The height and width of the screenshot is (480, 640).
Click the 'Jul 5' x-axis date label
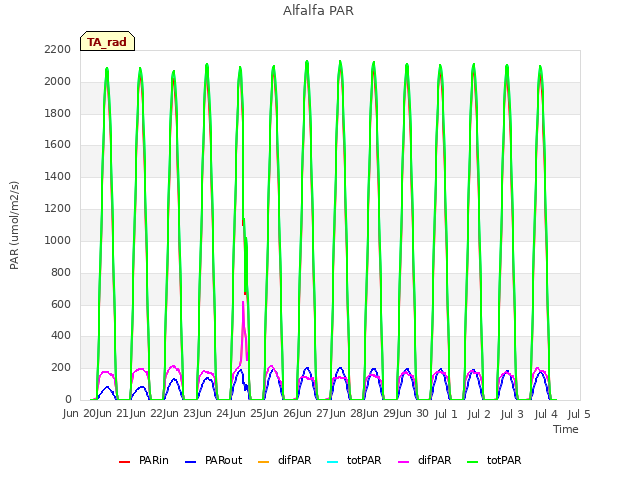click(579, 414)
